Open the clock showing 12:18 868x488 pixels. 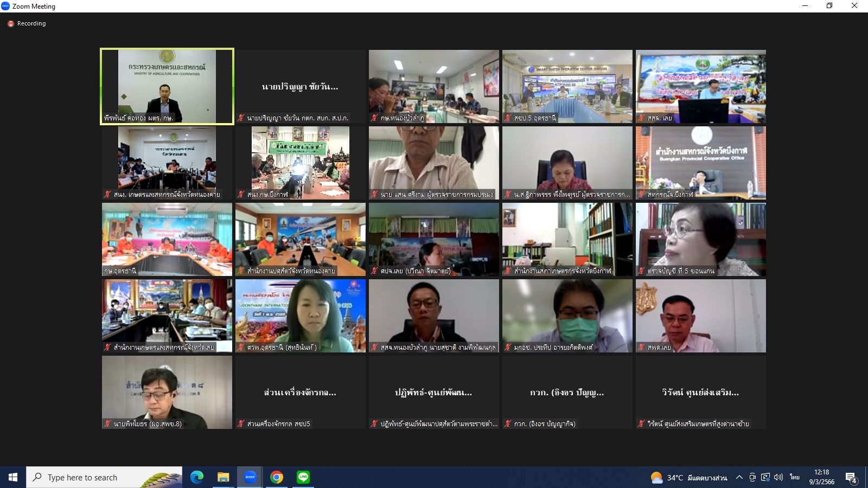click(x=822, y=477)
